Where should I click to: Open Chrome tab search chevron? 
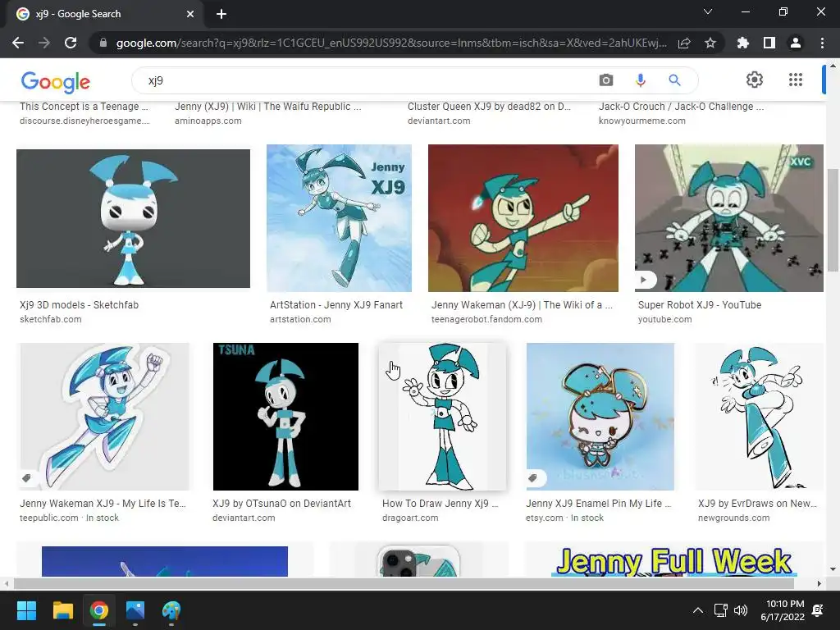pyautogui.click(x=708, y=11)
